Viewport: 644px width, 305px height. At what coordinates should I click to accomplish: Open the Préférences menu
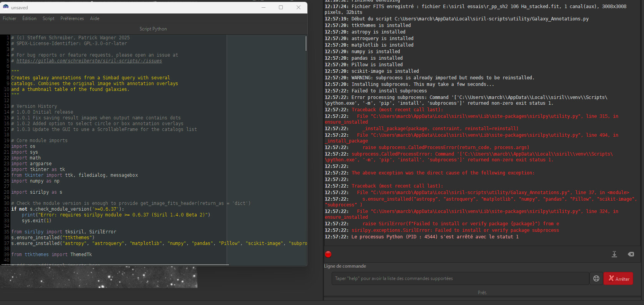click(72, 18)
